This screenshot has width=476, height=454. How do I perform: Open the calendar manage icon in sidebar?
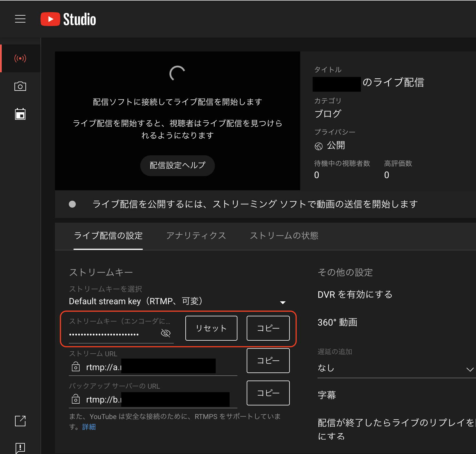click(20, 114)
